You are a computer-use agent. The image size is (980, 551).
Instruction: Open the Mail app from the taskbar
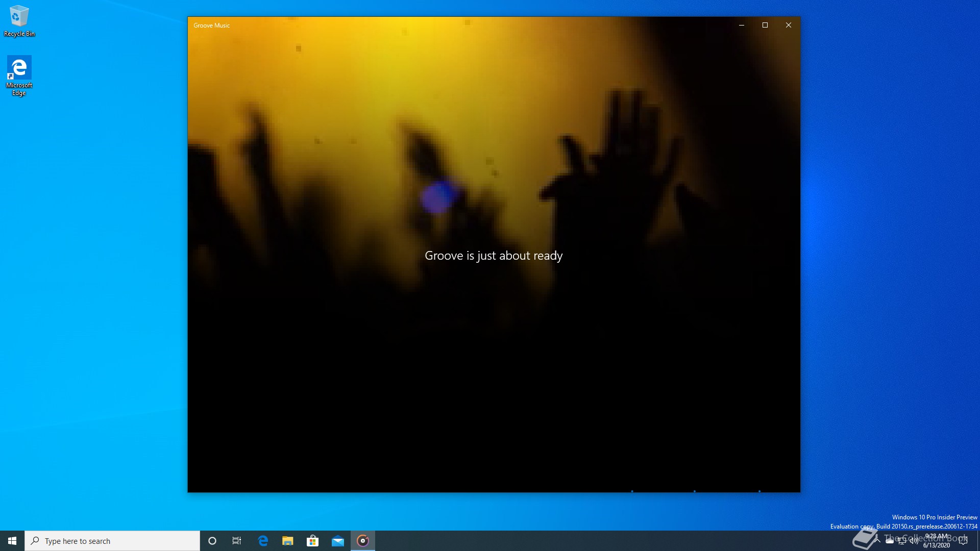(338, 541)
